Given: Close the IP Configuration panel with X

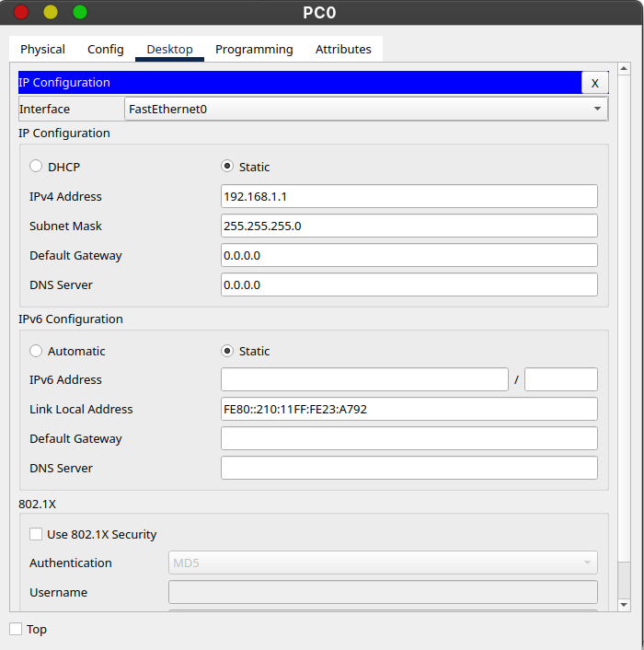Looking at the screenshot, I should coord(594,83).
